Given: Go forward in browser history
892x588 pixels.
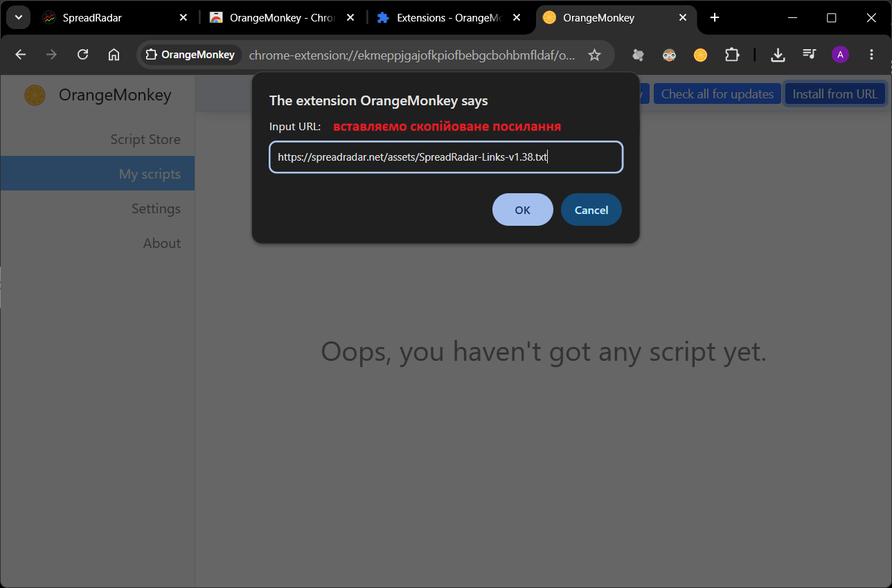Looking at the screenshot, I should [51, 55].
